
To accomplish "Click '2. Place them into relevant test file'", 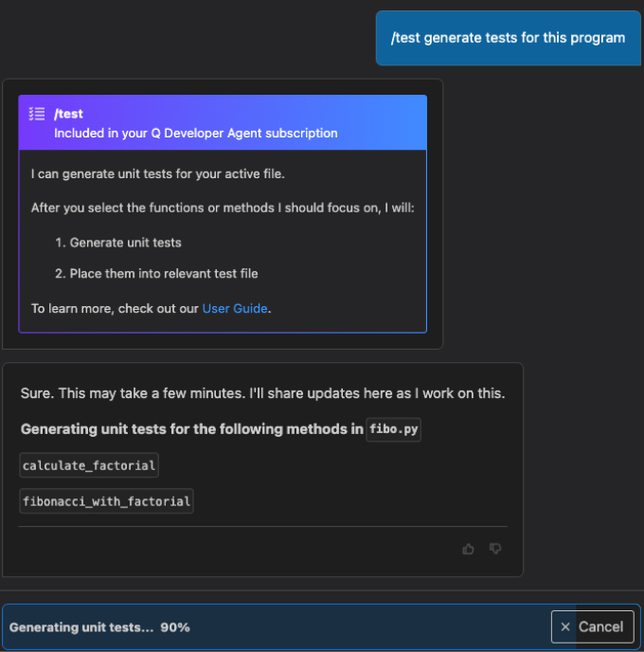I will pos(156,274).
